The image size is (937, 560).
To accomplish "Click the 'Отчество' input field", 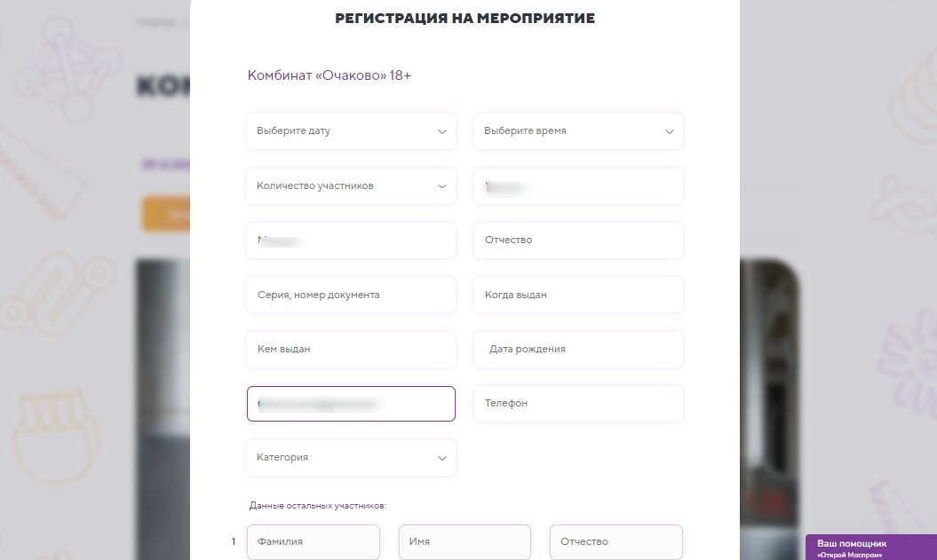I will click(578, 241).
